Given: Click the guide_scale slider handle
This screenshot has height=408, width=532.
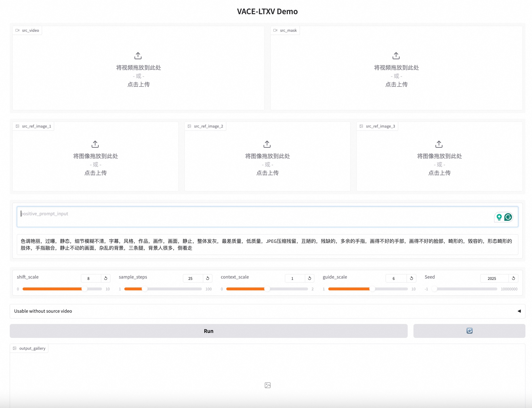Looking at the screenshot, I should (x=372, y=289).
